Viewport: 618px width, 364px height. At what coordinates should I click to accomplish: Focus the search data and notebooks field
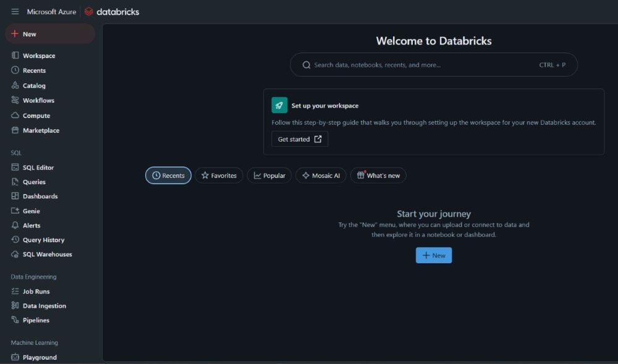[434, 65]
